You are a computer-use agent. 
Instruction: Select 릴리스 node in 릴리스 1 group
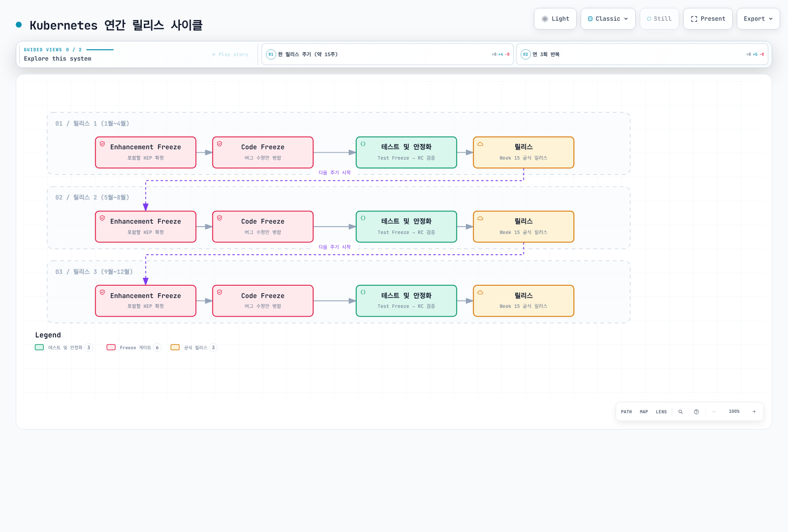point(524,153)
